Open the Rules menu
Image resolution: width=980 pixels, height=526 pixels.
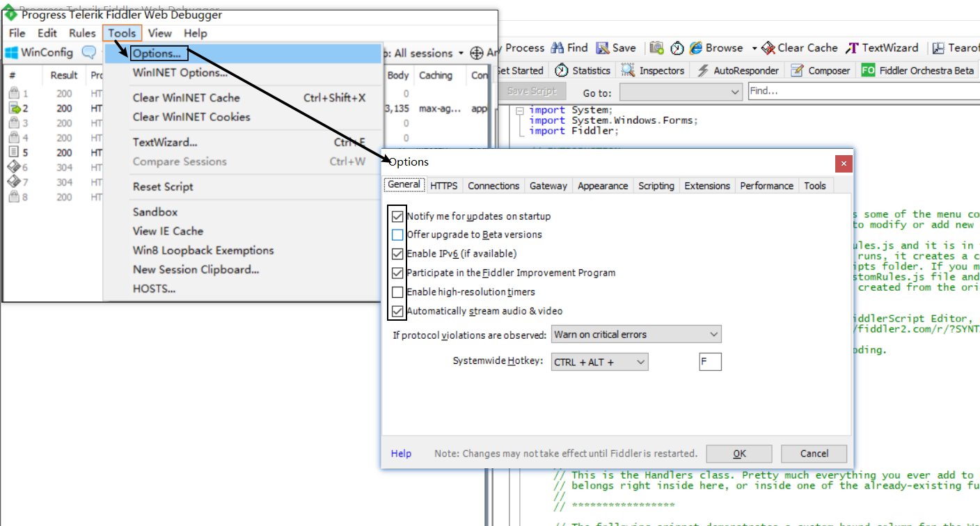click(x=82, y=33)
